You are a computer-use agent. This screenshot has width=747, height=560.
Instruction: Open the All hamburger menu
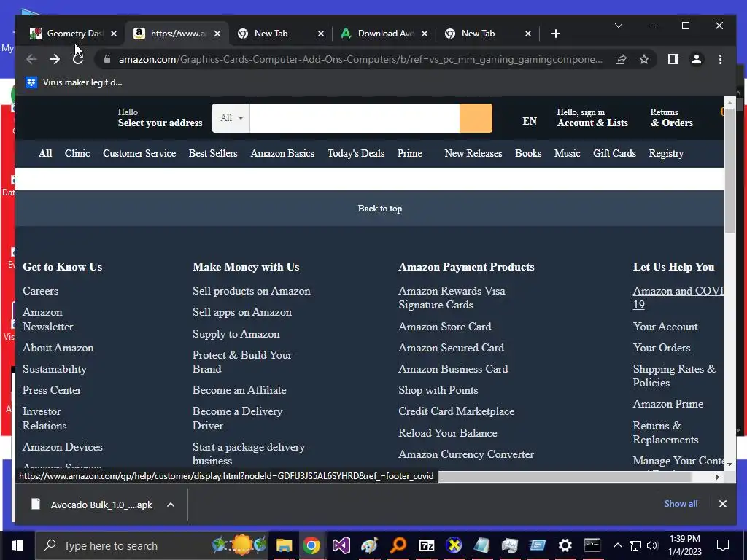coord(44,153)
